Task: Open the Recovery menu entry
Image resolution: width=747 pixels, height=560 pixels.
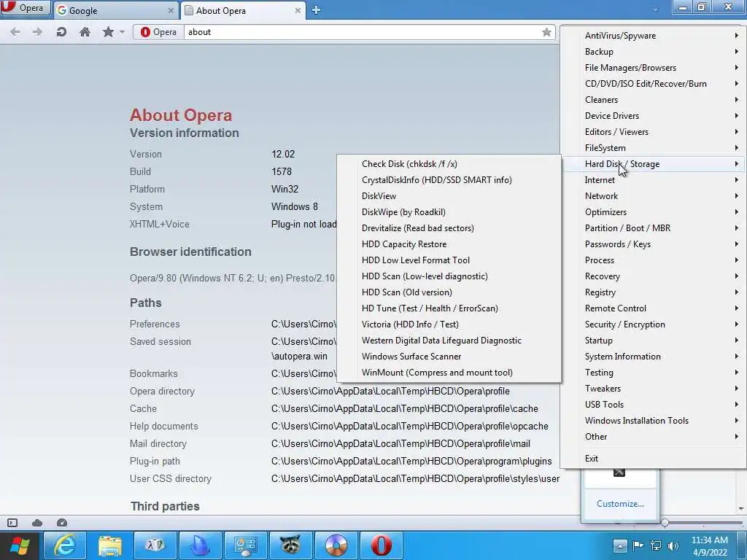Action: point(651,276)
